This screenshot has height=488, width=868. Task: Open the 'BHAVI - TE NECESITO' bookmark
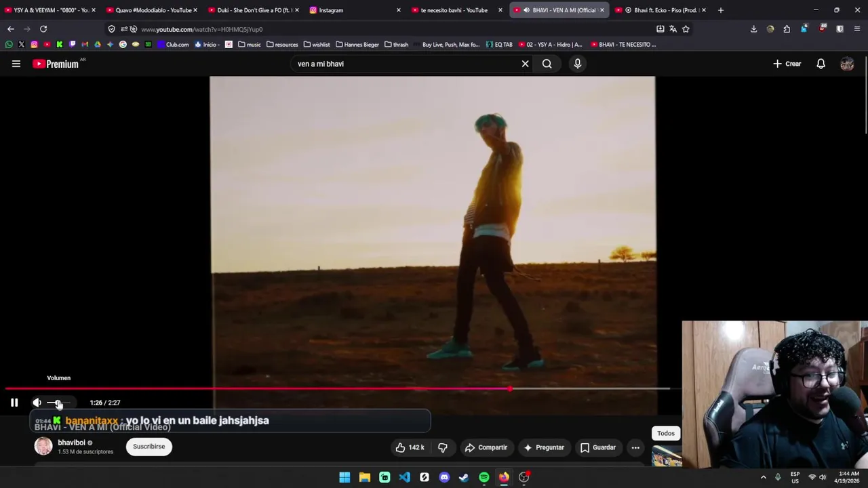(623, 45)
